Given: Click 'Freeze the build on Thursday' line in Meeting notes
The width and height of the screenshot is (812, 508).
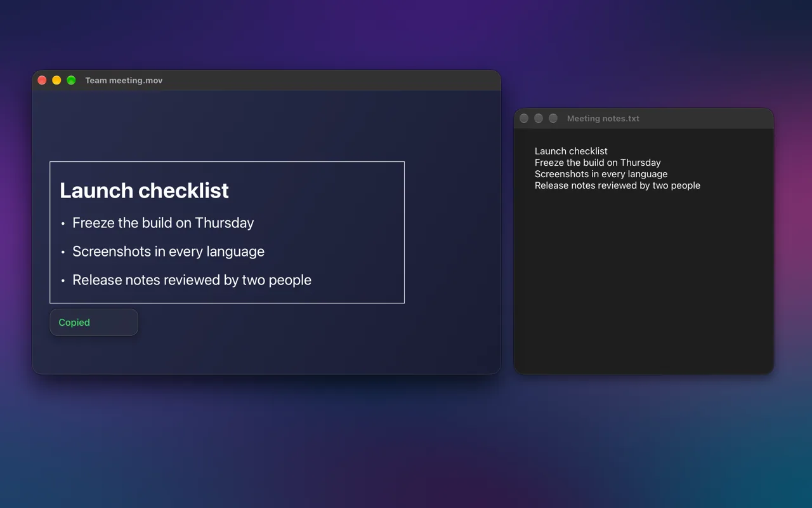Looking at the screenshot, I should 598,163.
